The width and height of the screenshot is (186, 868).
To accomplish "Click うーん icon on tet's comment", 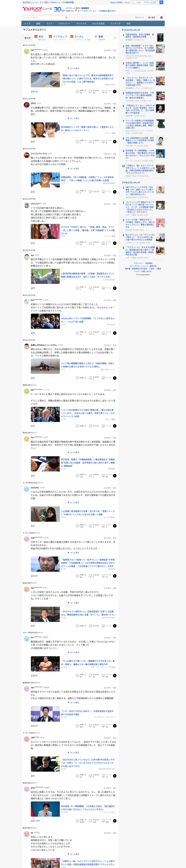I will 104,92.
